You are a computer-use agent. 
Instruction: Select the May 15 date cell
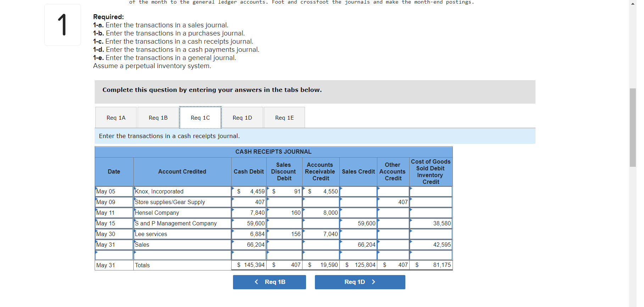coord(114,223)
